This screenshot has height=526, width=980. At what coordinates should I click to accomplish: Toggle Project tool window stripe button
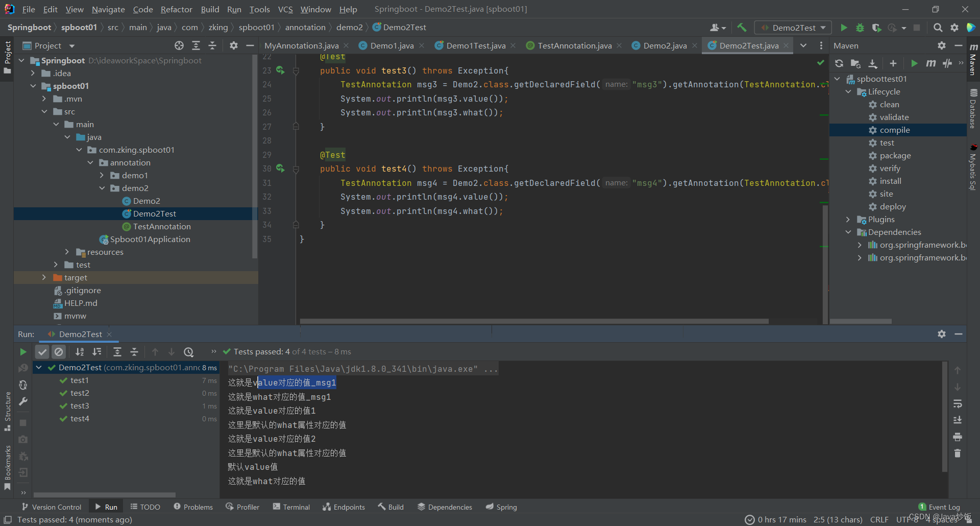[x=7, y=57]
